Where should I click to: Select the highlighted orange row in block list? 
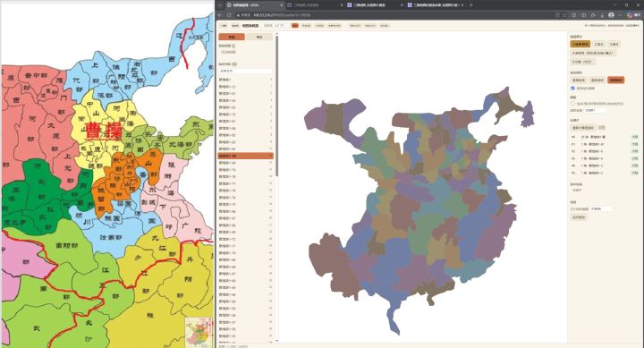pos(245,157)
